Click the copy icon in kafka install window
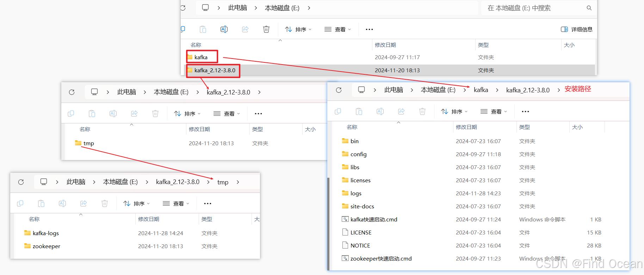Image resolution: width=644 pixels, height=275 pixels. pyautogui.click(x=338, y=111)
